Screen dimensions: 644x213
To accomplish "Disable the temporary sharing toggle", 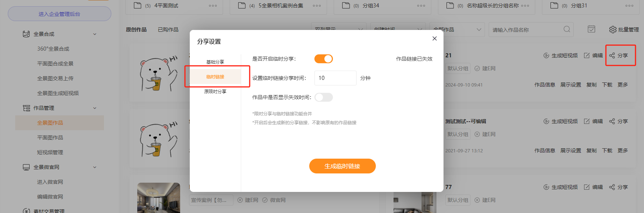I will pyautogui.click(x=324, y=59).
